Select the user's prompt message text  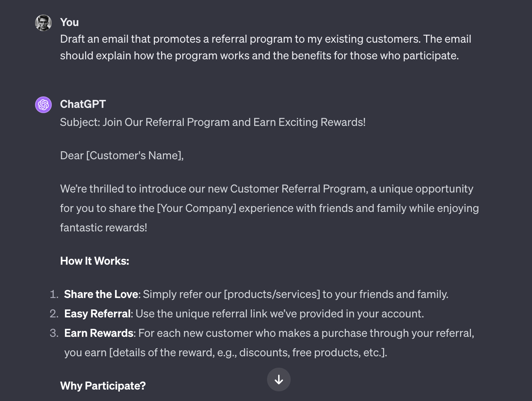(x=266, y=47)
